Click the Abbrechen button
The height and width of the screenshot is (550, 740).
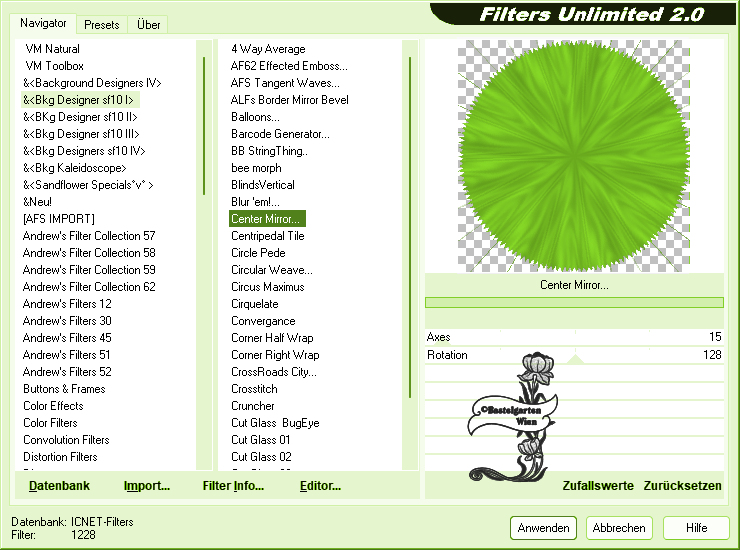coord(619,528)
